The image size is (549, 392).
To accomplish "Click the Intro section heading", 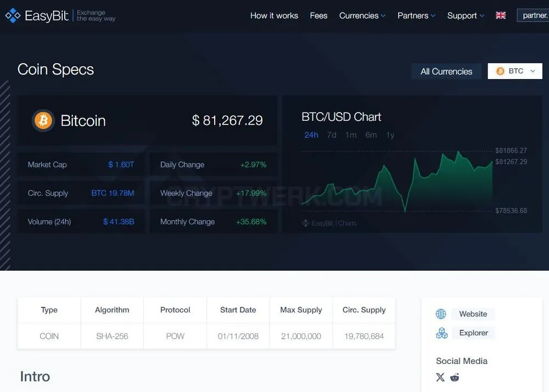I will [x=35, y=377].
